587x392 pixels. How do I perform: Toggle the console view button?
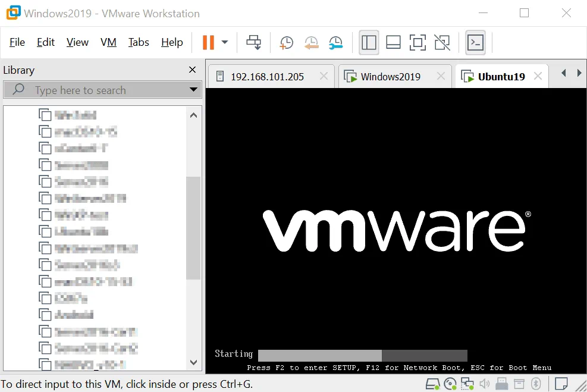475,42
